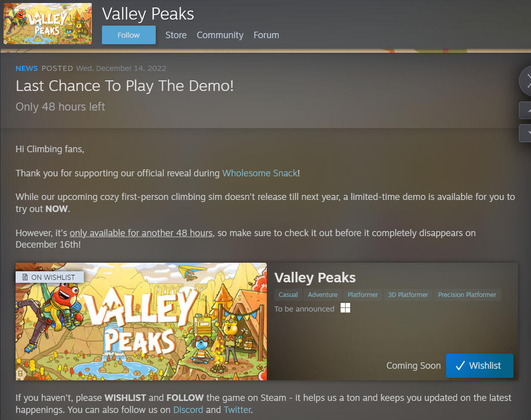Open the Discord link

point(188,410)
